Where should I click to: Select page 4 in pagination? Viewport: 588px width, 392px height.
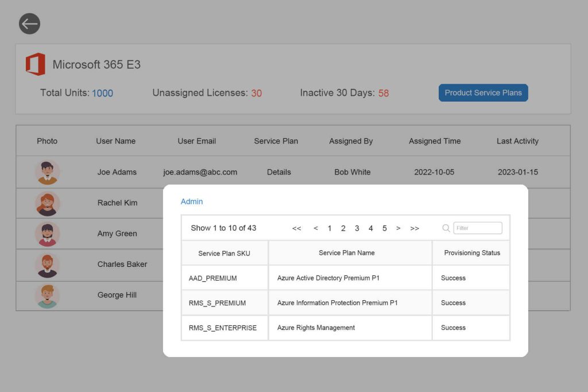tap(370, 228)
